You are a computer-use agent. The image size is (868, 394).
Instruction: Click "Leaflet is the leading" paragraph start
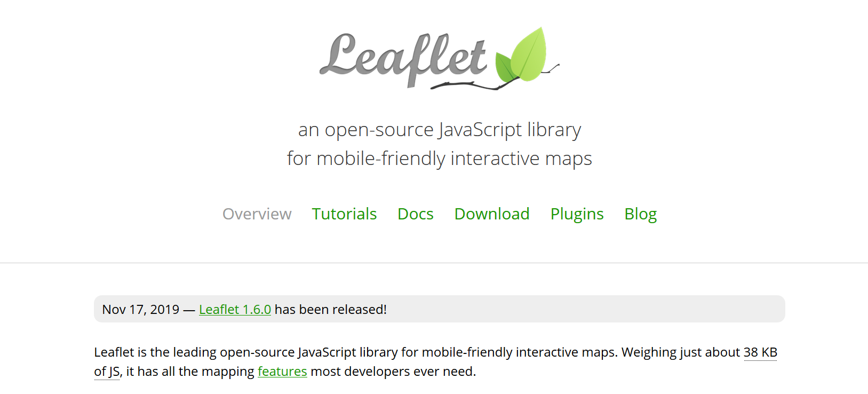coord(155,352)
